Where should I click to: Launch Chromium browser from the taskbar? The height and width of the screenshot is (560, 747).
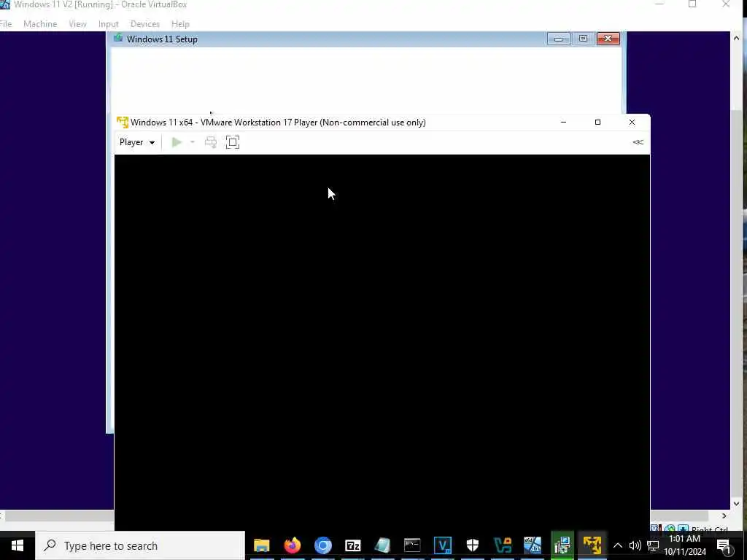(x=322, y=545)
